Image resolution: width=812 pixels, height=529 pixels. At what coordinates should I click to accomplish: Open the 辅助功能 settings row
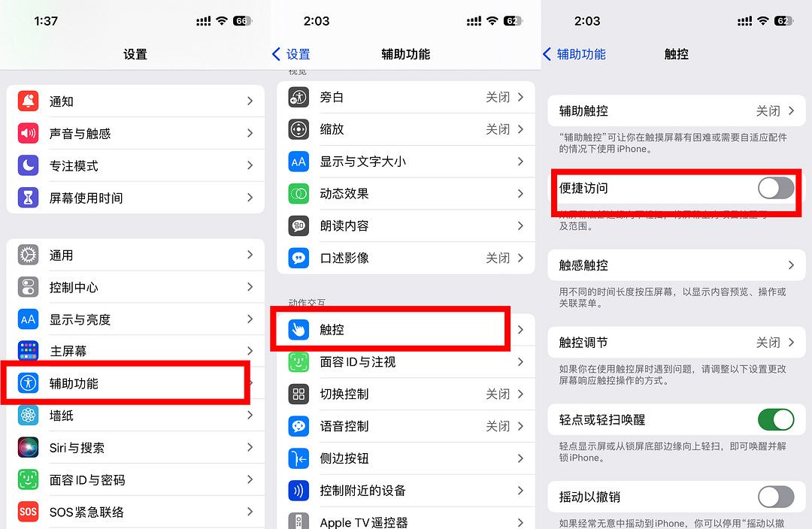(x=135, y=383)
